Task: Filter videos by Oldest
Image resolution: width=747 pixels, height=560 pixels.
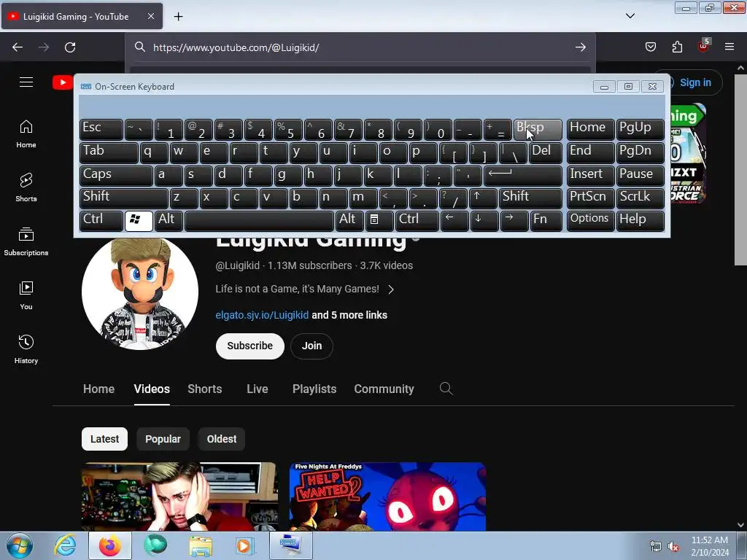Action: pyautogui.click(x=222, y=438)
